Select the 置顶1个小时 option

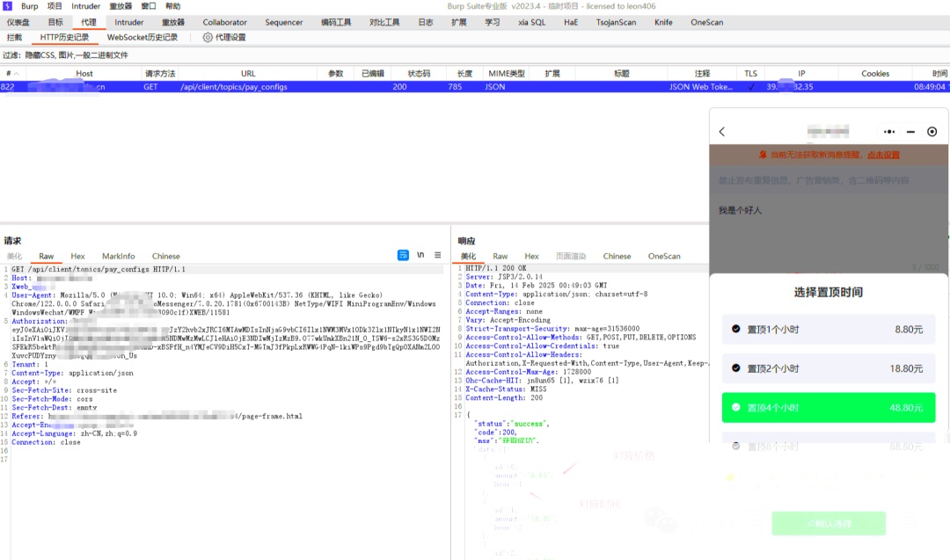[829, 330]
